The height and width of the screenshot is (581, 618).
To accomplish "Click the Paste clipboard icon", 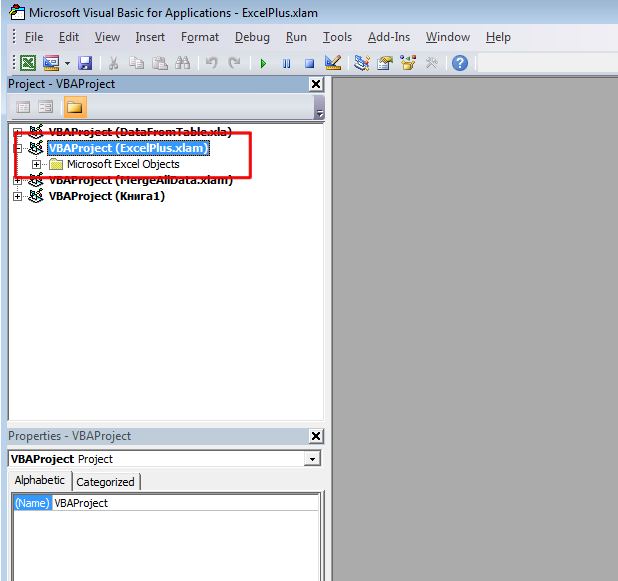I will [160, 63].
